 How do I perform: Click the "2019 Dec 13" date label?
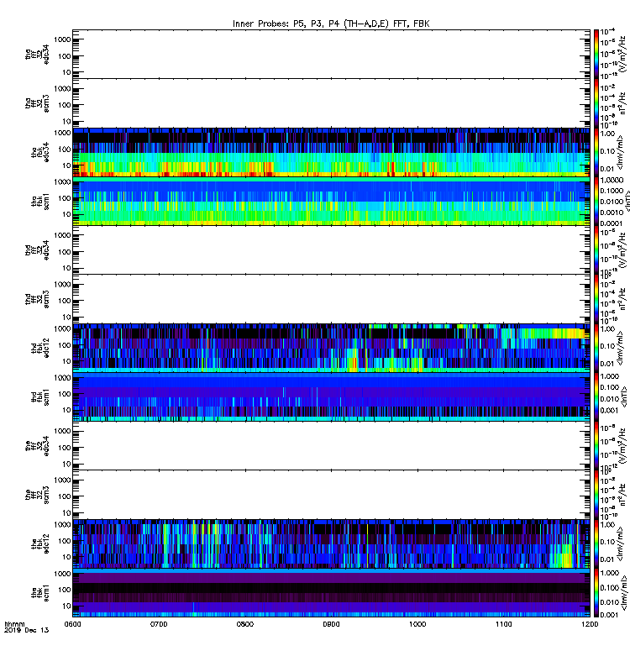point(26,630)
